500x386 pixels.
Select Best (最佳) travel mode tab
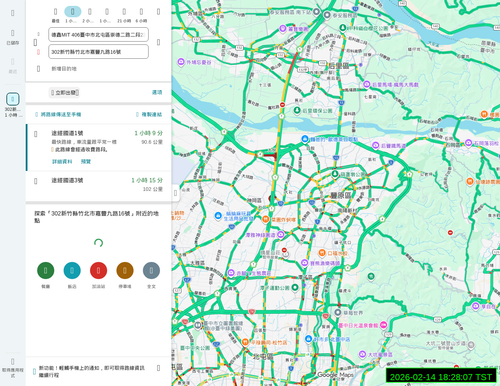(x=55, y=14)
